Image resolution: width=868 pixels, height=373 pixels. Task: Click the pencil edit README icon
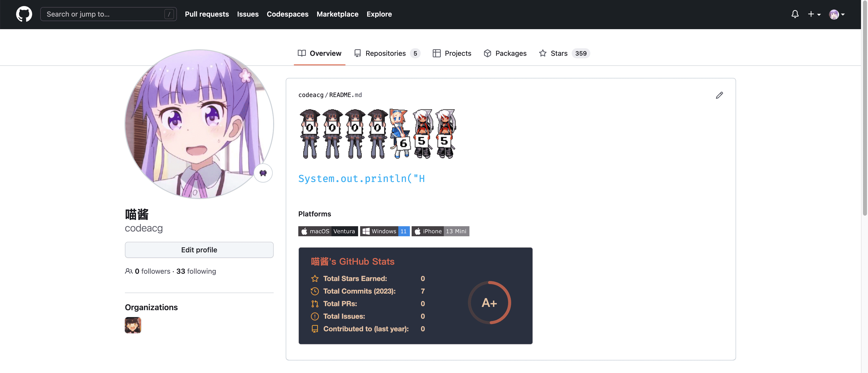[x=719, y=95]
